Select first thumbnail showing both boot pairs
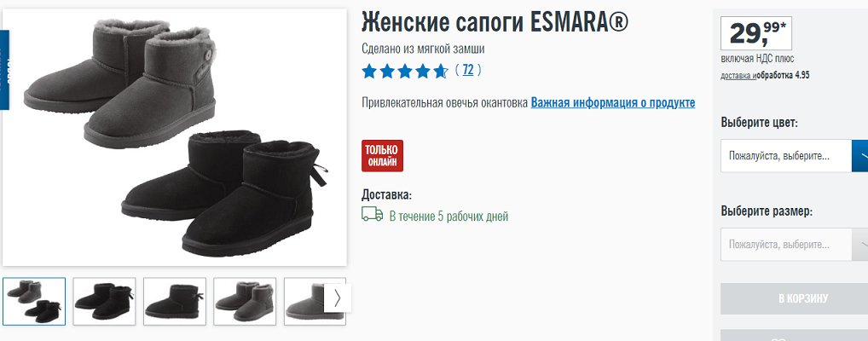 34,301
